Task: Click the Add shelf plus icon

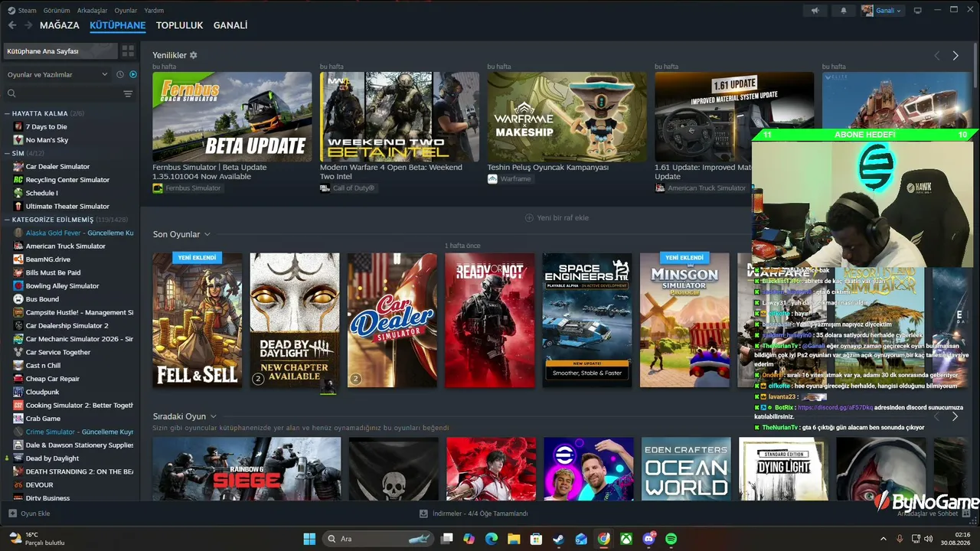Action: (529, 218)
